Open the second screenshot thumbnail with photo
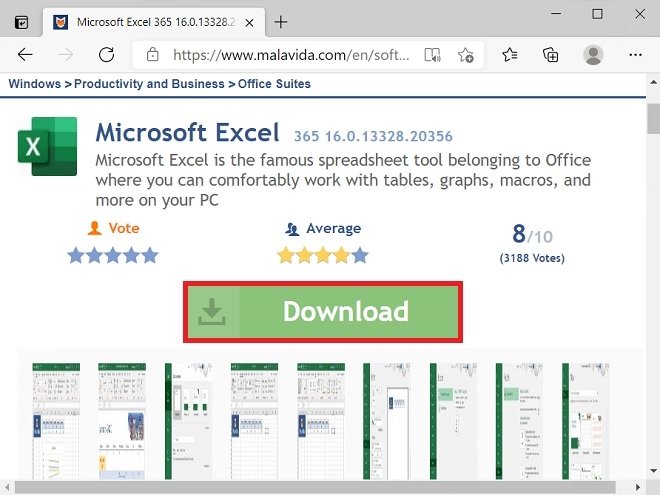660x495 pixels. click(x=122, y=421)
